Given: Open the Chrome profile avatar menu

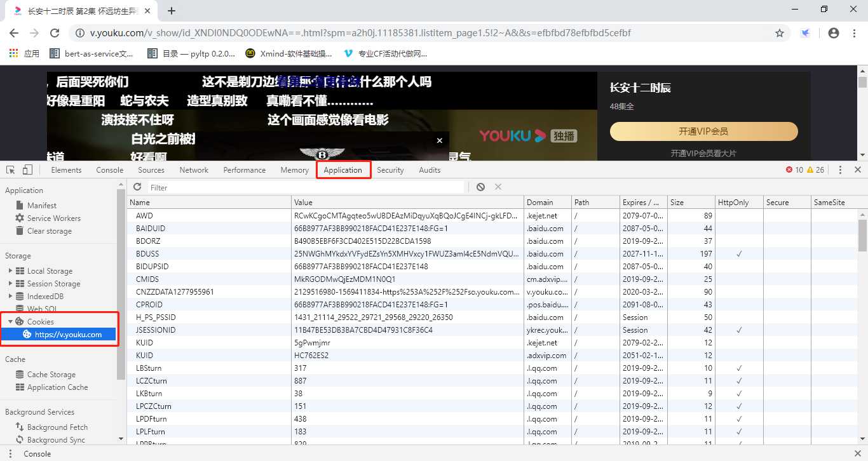Looking at the screenshot, I should pos(834,33).
